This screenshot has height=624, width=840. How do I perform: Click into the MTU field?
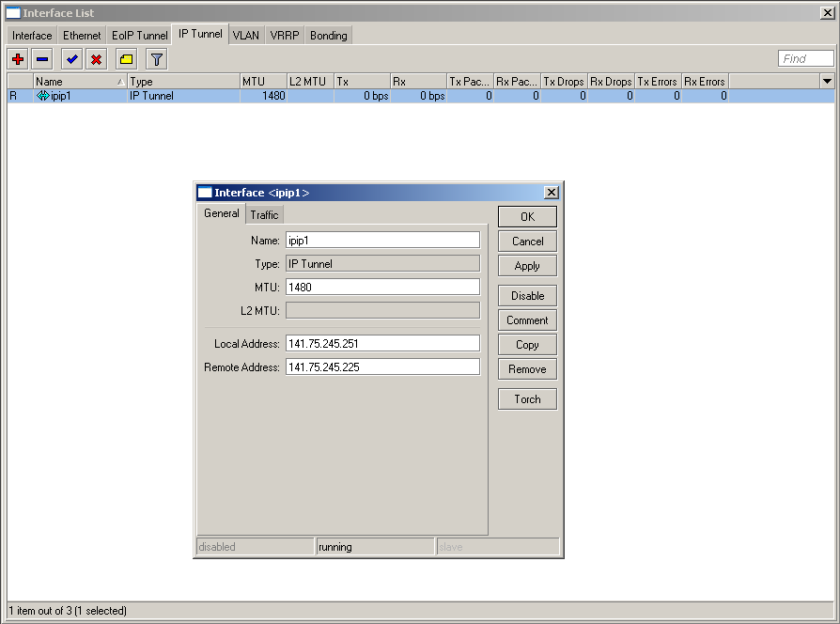tap(382, 287)
